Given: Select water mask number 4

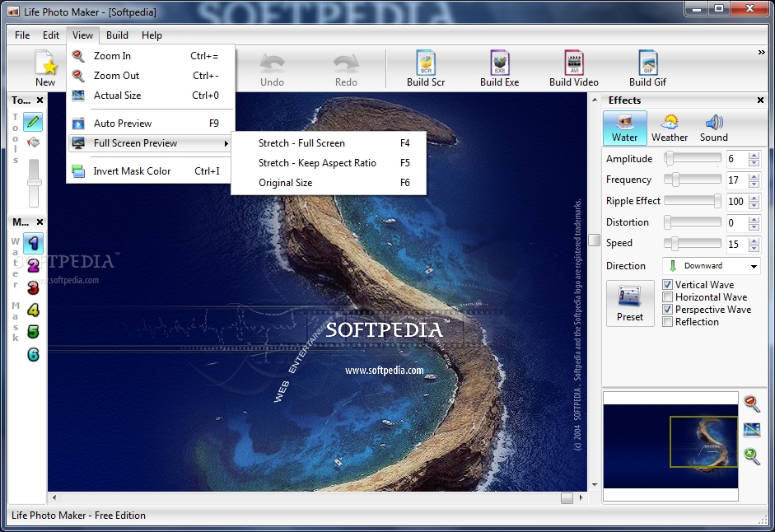Looking at the screenshot, I should coord(33,310).
